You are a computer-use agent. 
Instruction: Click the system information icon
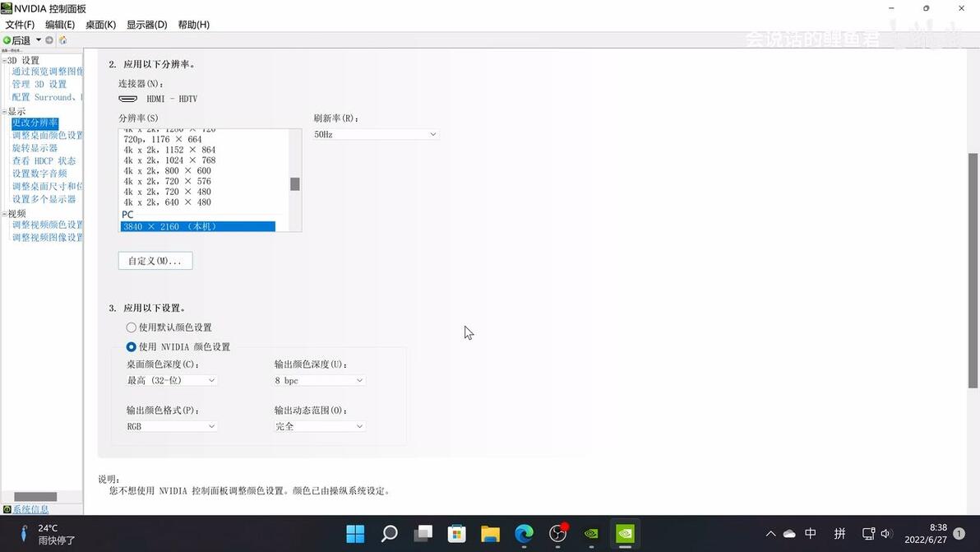point(7,509)
